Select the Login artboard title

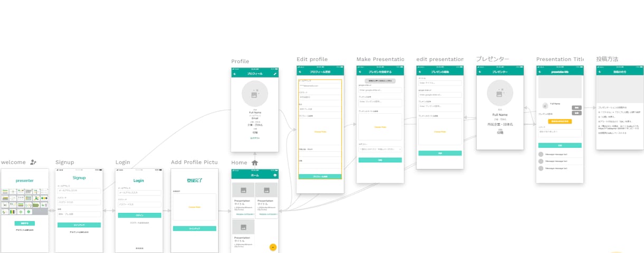point(123,162)
